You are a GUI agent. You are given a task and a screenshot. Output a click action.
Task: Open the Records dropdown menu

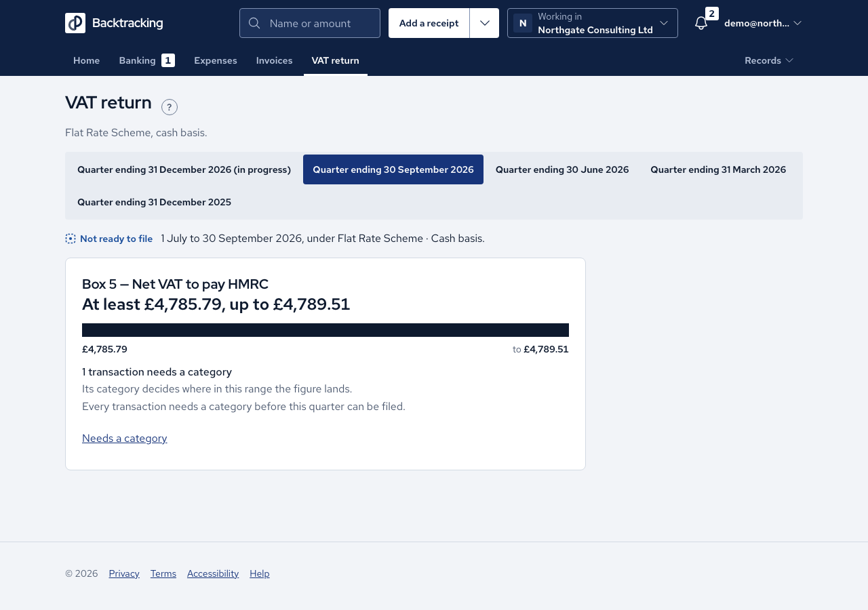769,60
